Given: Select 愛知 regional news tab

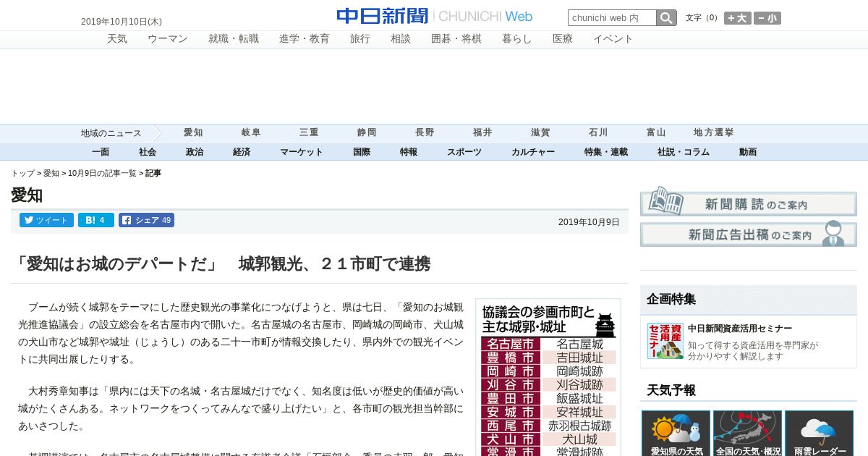Looking at the screenshot, I should 193,133.
